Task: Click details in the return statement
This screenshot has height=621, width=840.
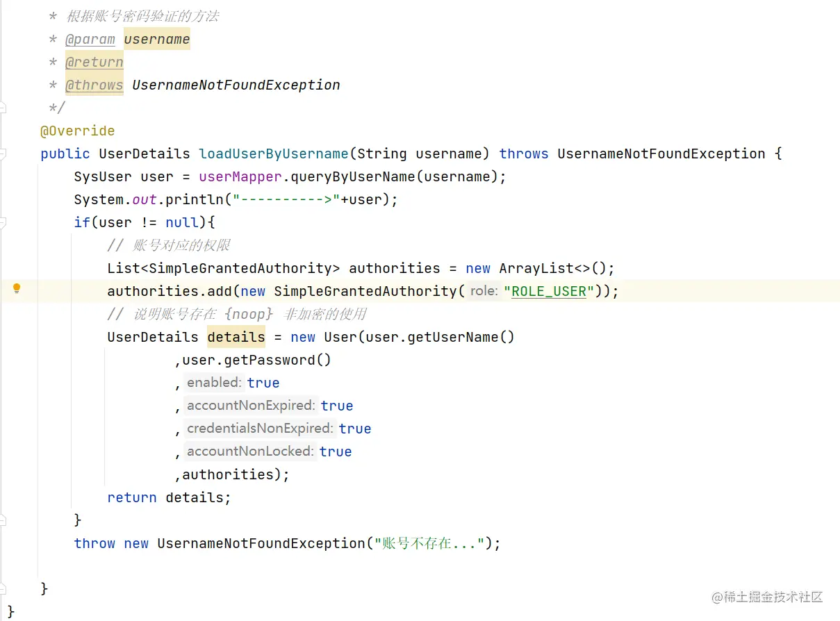Action: click(195, 497)
